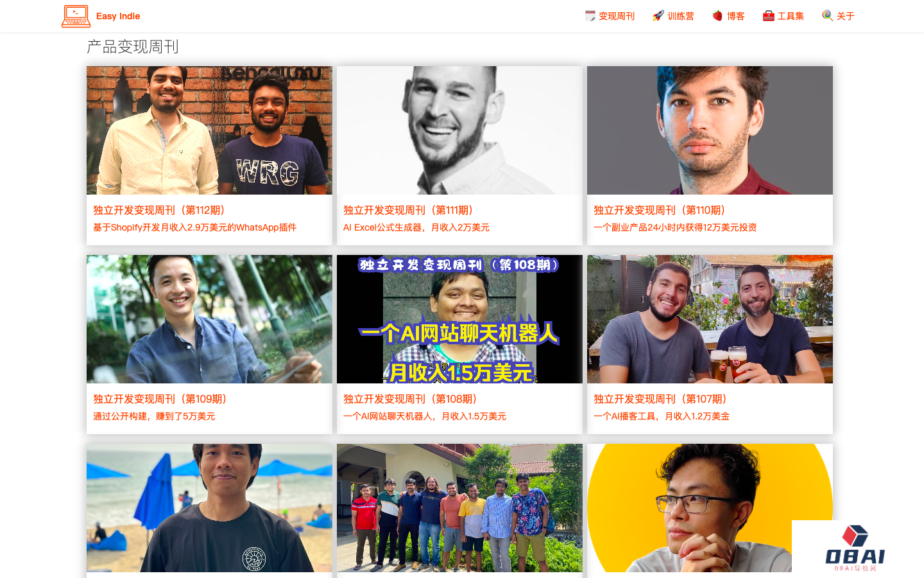Click the 一个副业产品24小时内获得12万美元投资 subtitle

[x=675, y=227]
